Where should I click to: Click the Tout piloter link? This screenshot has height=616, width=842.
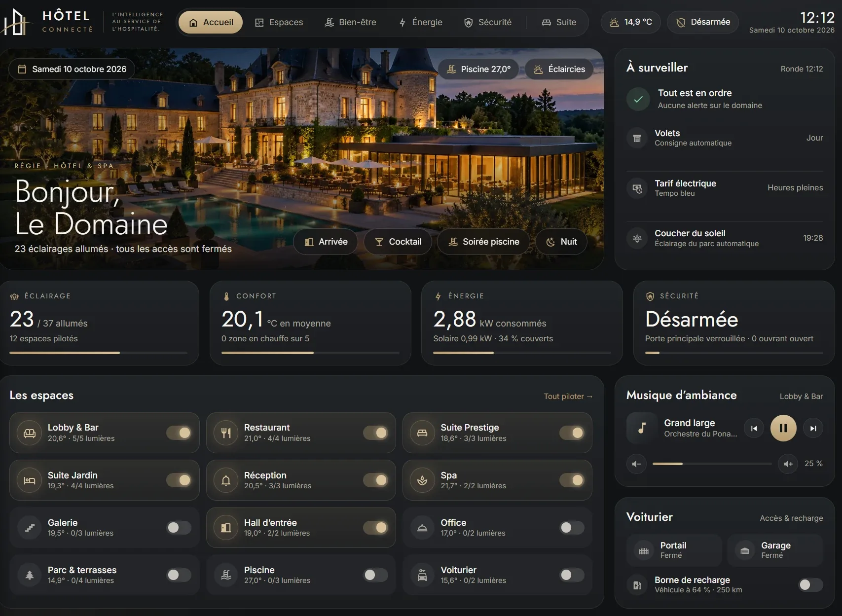(568, 397)
